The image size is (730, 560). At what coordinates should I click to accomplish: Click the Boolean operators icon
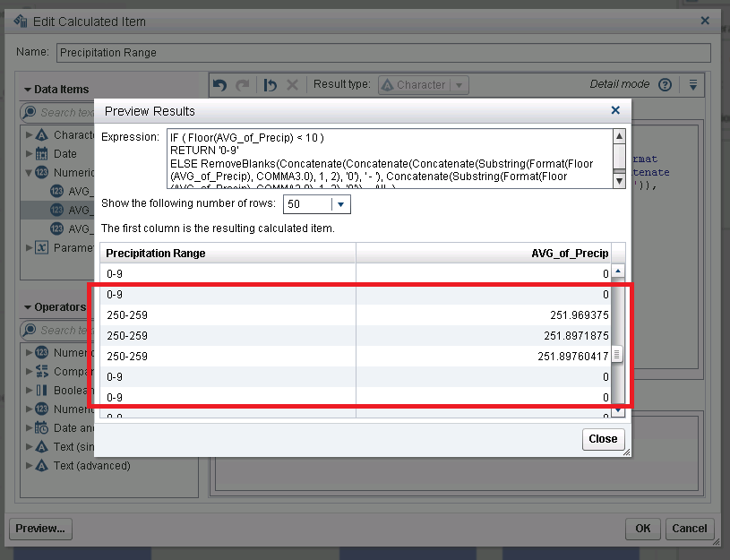[x=41, y=390]
